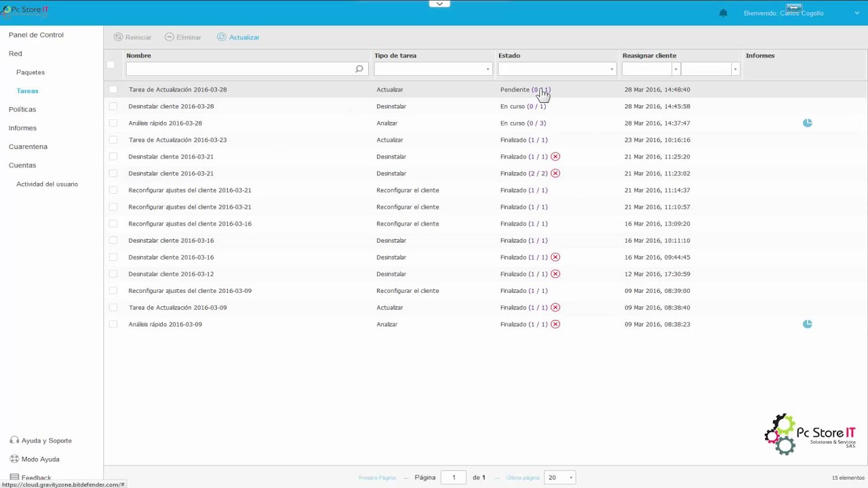Open report icon for Análisis rápido 2016-03-09
The width and height of the screenshot is (868, 488).
807,324
